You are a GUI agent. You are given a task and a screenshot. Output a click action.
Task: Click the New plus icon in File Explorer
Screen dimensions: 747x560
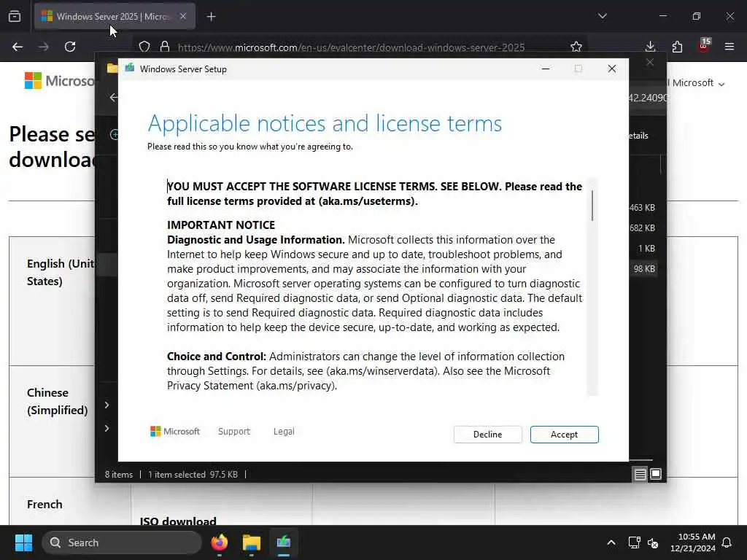click(x=115, y=135)
